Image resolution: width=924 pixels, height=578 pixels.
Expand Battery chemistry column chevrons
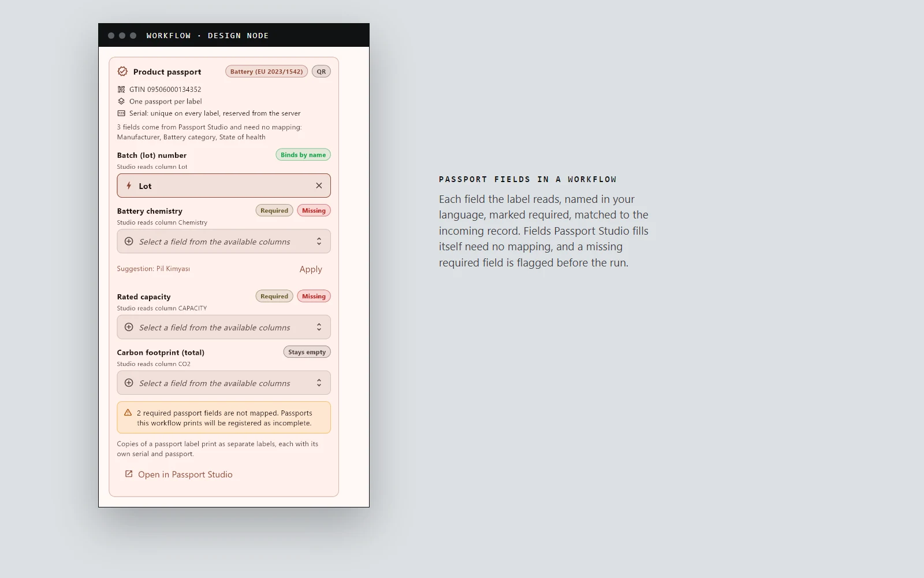[319, 242]
